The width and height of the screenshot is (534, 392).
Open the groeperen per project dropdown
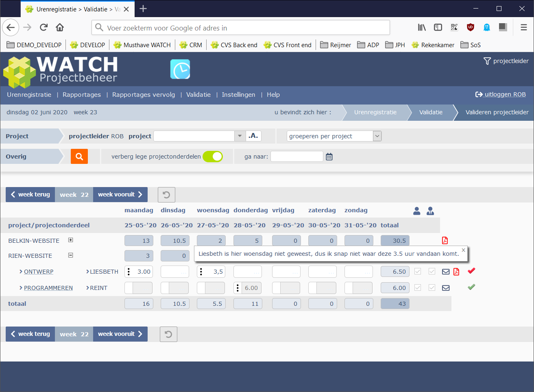pyautogui.click(x=333, y=136)
